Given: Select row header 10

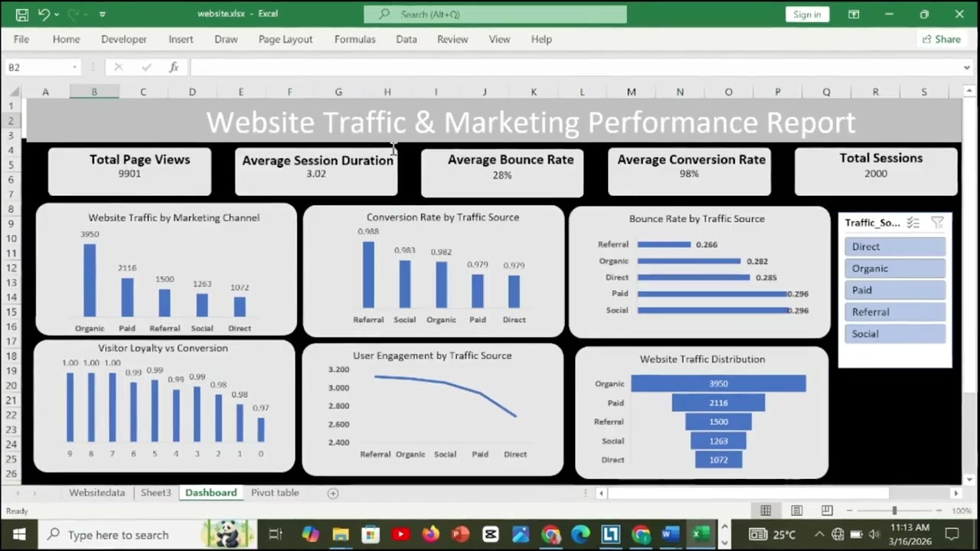Looking at the screenshot, I should [x=11, y=238].
